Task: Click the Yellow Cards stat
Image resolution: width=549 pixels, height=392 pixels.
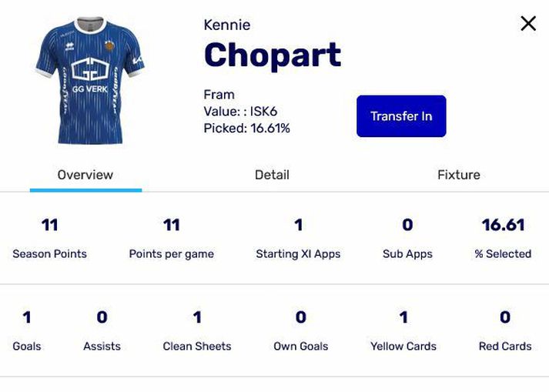Action: [403, 330]
